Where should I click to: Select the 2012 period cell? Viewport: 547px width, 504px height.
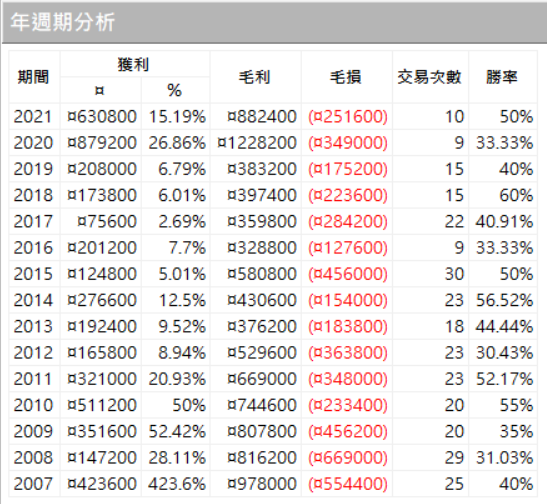(33, 353)
